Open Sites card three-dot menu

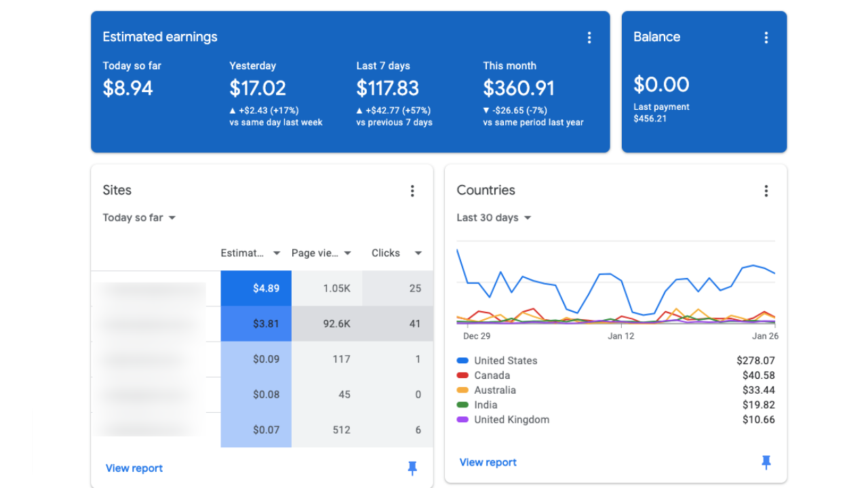pos(412,191)
